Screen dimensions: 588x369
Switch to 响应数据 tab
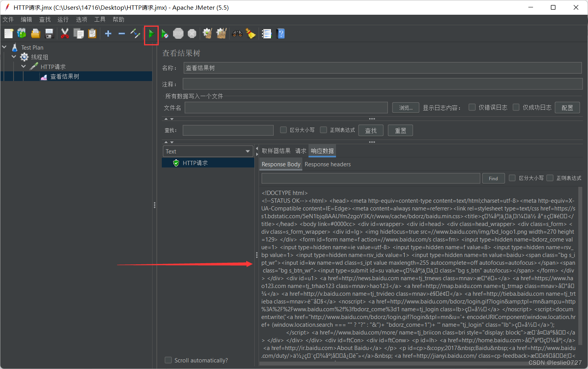[x=322, y=151]
